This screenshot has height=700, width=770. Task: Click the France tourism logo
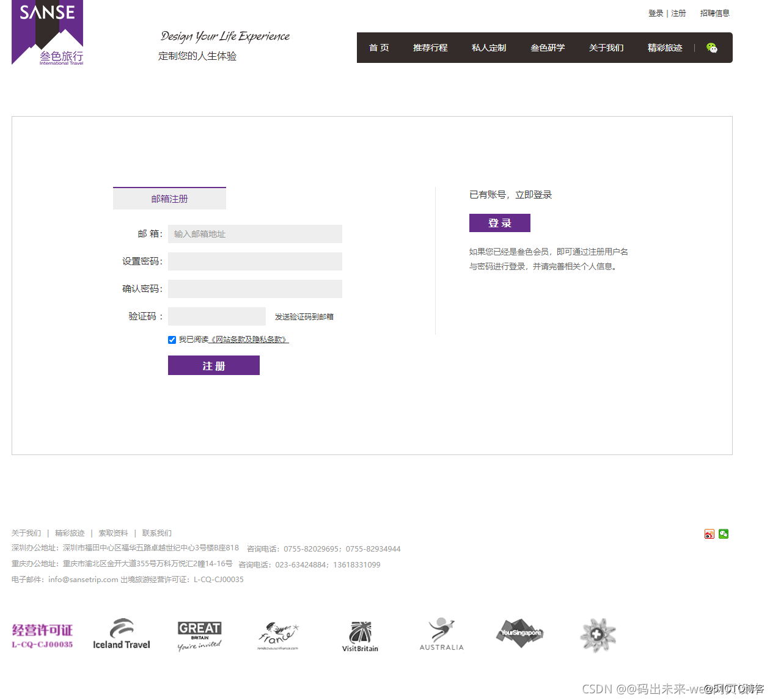point(278,636)
